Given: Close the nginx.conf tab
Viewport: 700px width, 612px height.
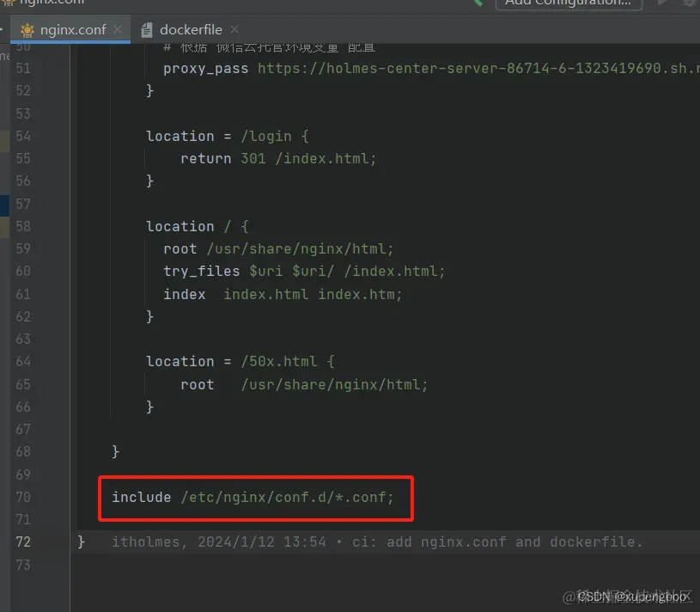Looking at the screenshot, I should point(118,29).
